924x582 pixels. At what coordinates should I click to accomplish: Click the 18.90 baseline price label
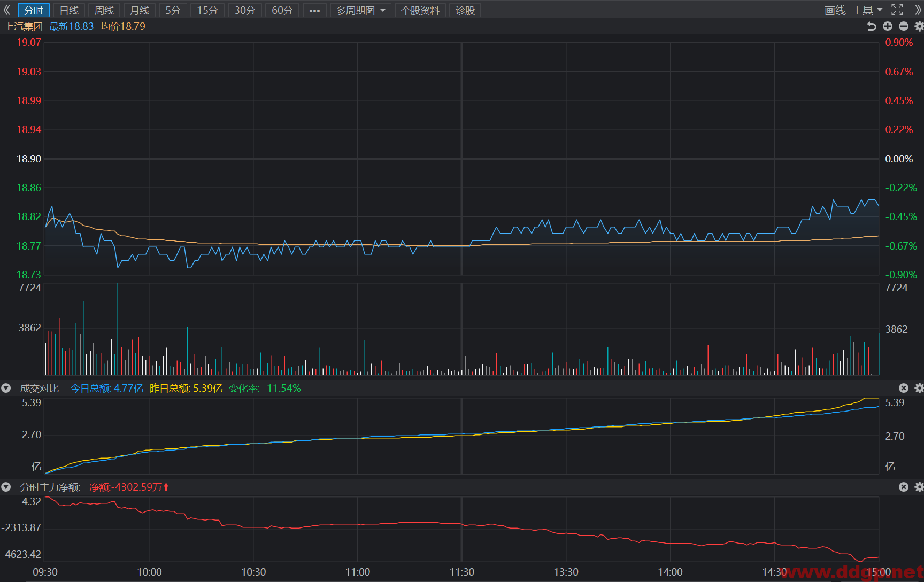[x=29, y=159]
